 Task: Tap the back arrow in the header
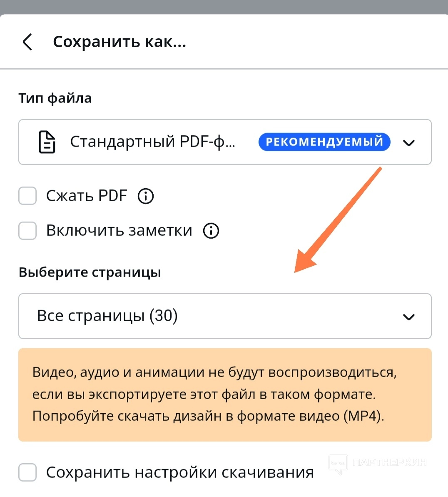[27, 42]
